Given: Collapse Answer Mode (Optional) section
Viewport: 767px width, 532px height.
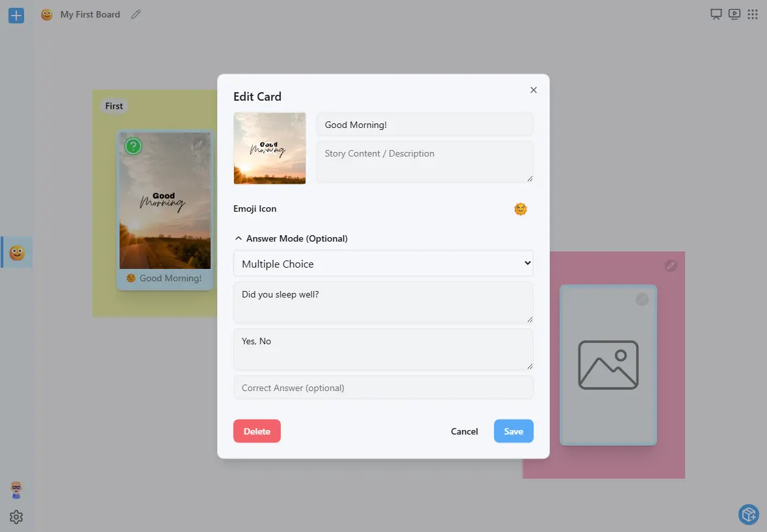Looking at the screenshot, I should [x=291, y=238].
